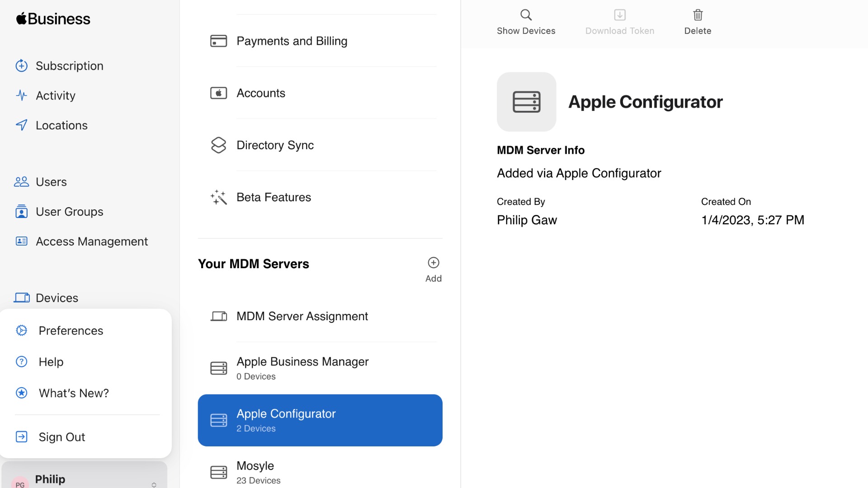This screenshot has height=488, width=868.
Task: Click the Subscription sidebar icon
Action: click(21, 66)
